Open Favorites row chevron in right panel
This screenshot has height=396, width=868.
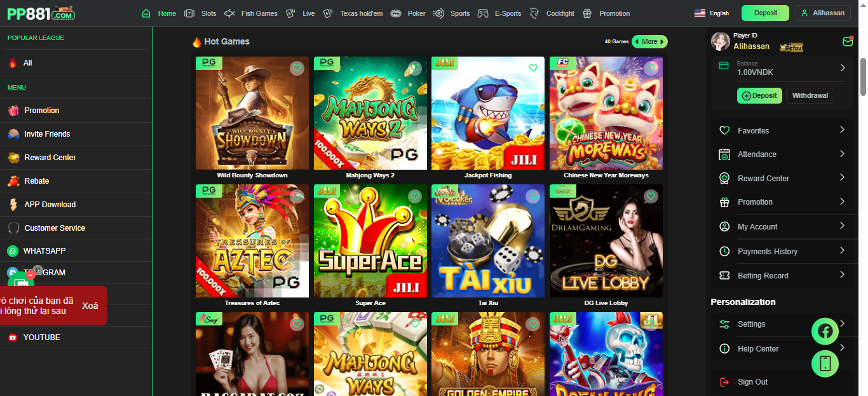point(842,130)
